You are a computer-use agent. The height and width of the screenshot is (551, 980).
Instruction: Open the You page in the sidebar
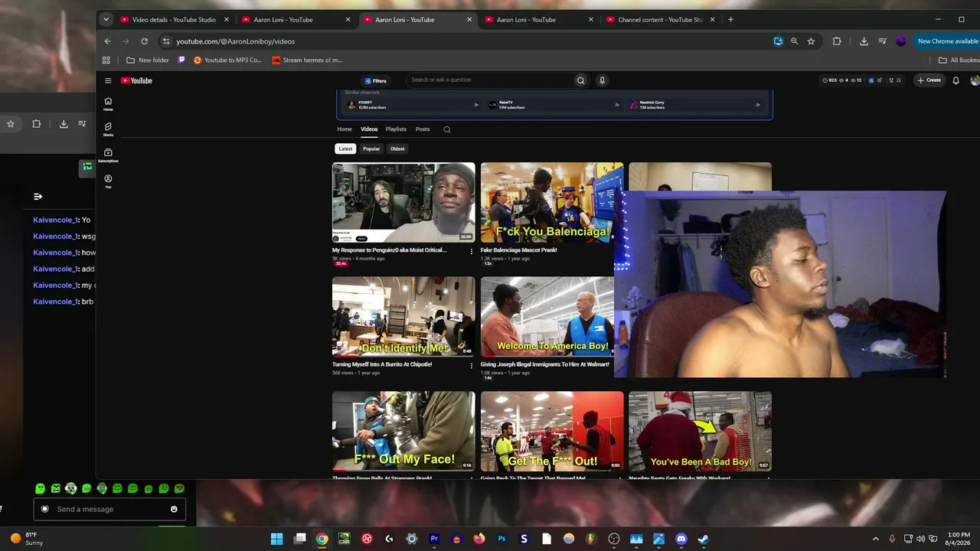pyautogui.click(x=108, y=181)
